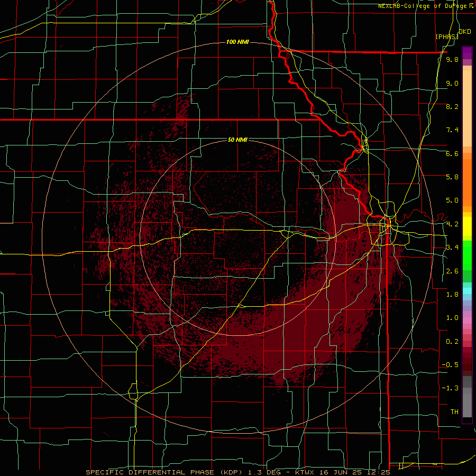The image size is (476, 476).
Task: Click the 2.6 value on color scale
Action: point(452,271)
